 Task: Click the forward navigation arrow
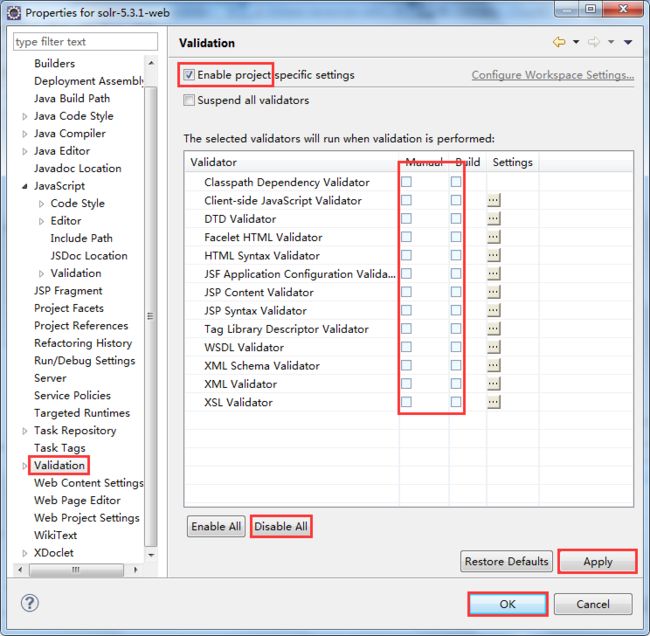click(x=594, y=42)
